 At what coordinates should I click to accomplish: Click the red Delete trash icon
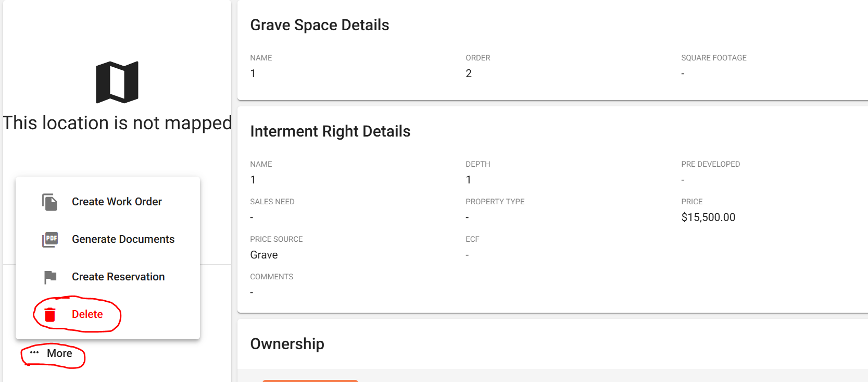[x=50, y=314]
